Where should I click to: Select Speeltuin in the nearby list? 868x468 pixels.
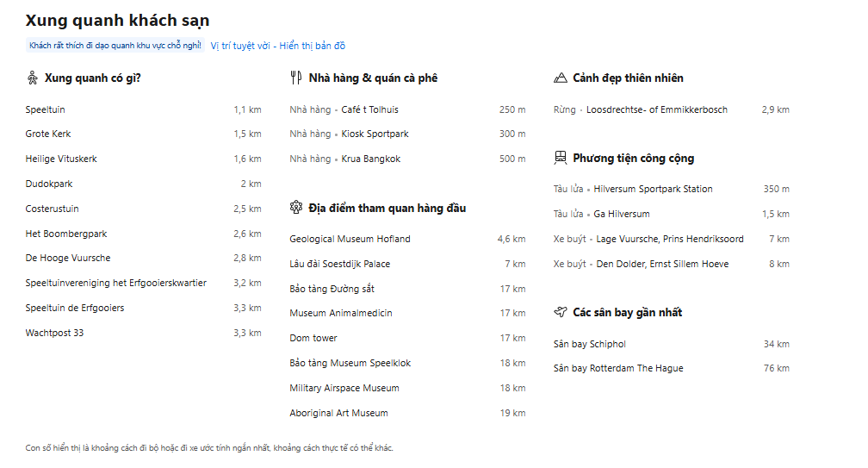(x=46, y=109)
